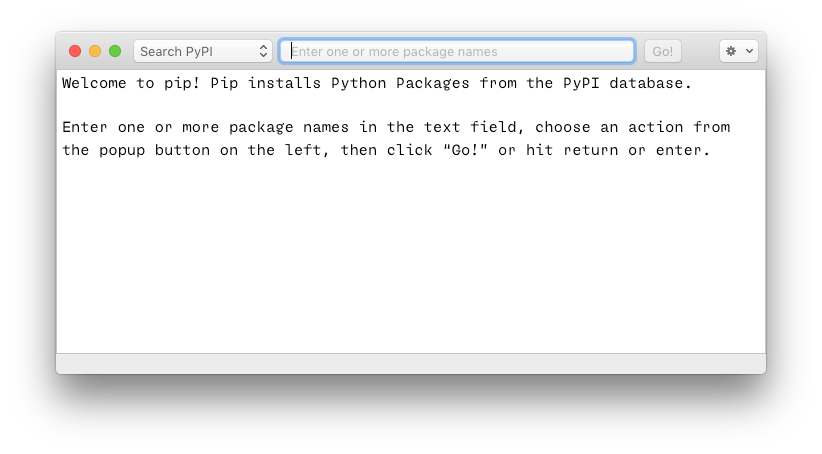The height and width of the screenshot is (454, 822).
Task: Click the gear icon in the toolbar
Action: coord(731,51)
